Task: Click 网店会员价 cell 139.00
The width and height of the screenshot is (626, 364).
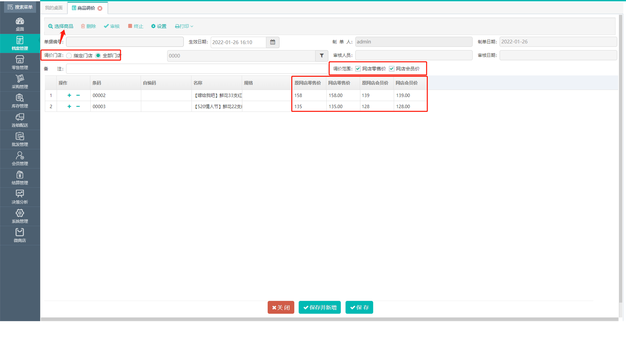Action: [x=410, y=95]
